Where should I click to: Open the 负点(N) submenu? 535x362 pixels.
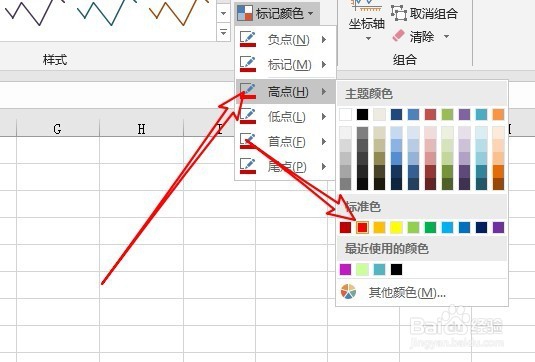[x=285, y=40]
